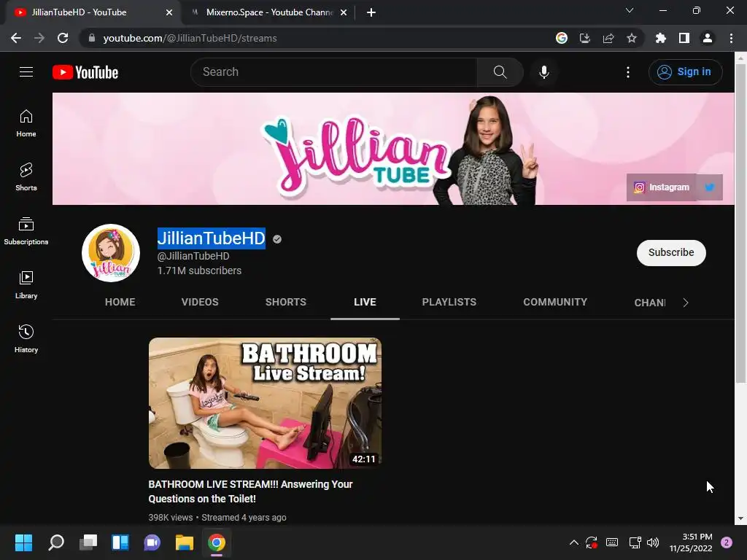Open the Twitter link on banner
The width and height of the screenshot is (747, 560).
point(709,187)
